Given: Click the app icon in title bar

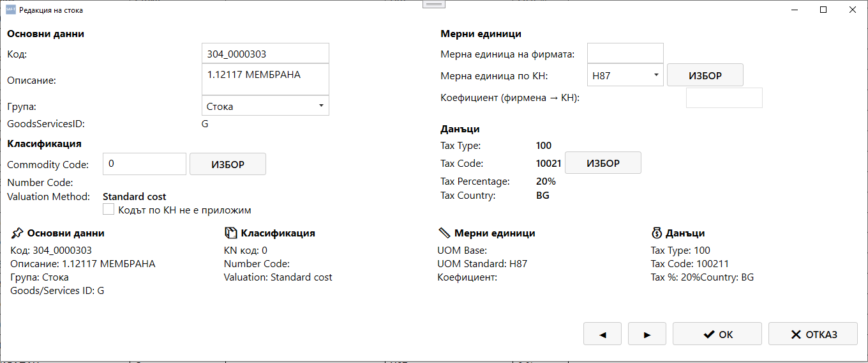Looking at the screenshot, I should 10,10.
